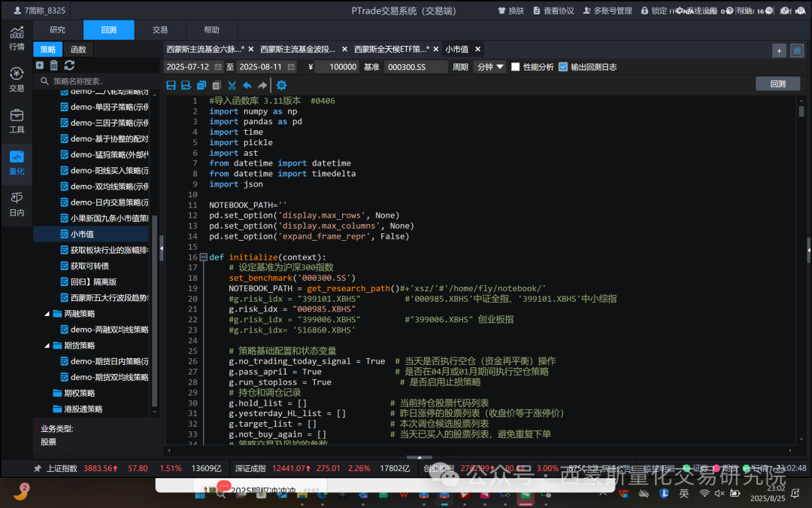
Task: Click the scissors cut icon
Action: pyautogui.click(x=232, y=85)
